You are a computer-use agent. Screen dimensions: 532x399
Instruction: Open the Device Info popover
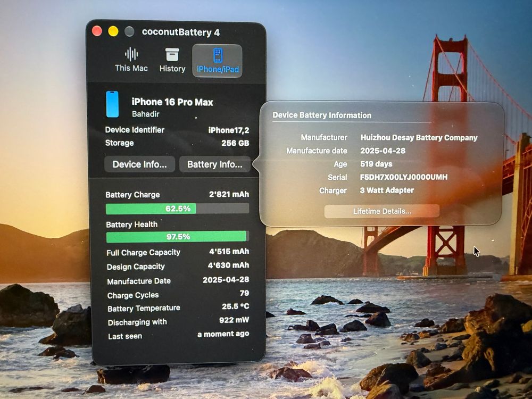coord(139,164)
